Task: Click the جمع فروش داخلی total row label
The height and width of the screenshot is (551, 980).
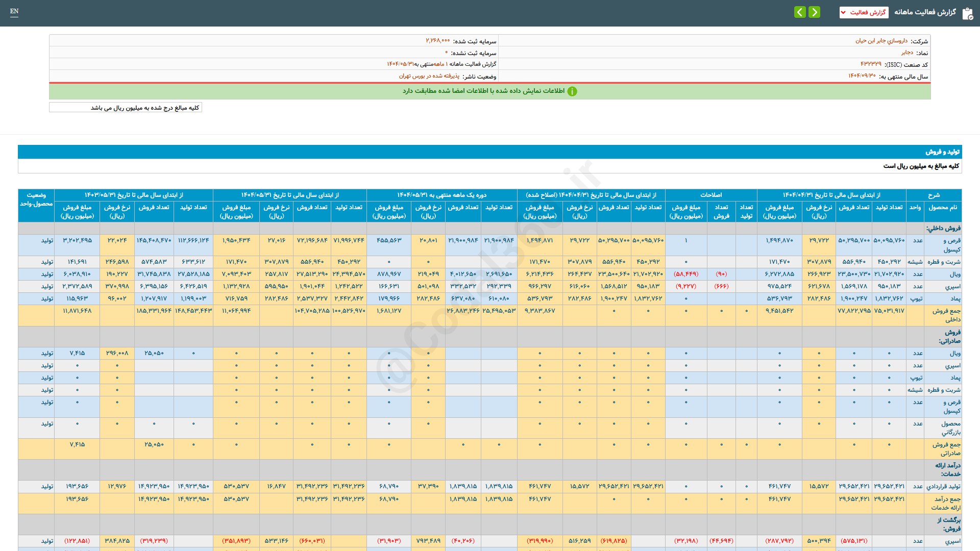Action: (946, 315)
